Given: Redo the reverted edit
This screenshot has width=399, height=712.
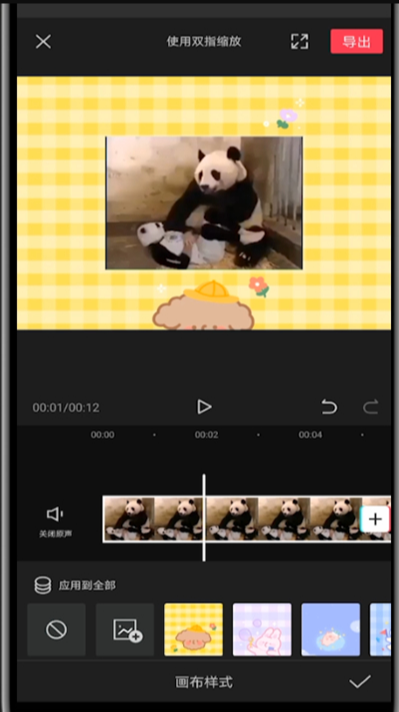Looking at the screenshot, I should [370, 407].
